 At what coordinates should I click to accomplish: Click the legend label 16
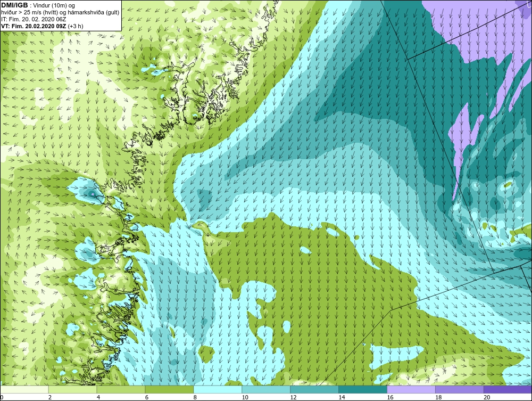click(x=390, y=397)
